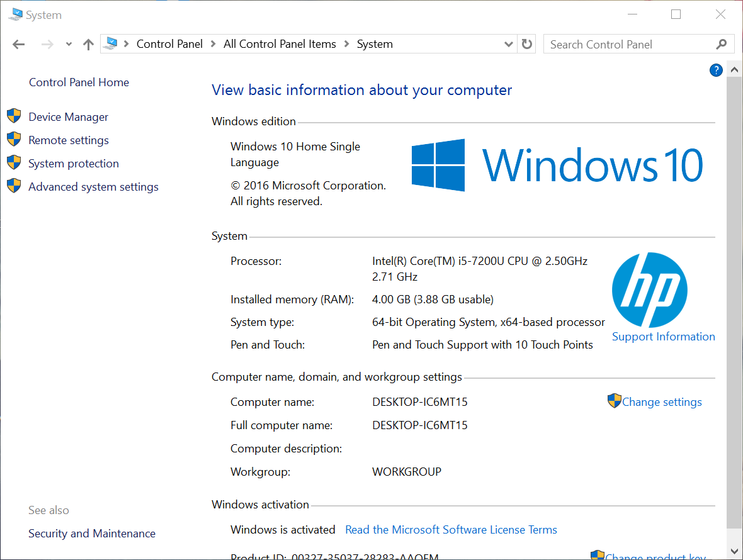Screen dimensions: 743x560
Task: Click the shield icon beside Change settings
Action: pos(614,400)
